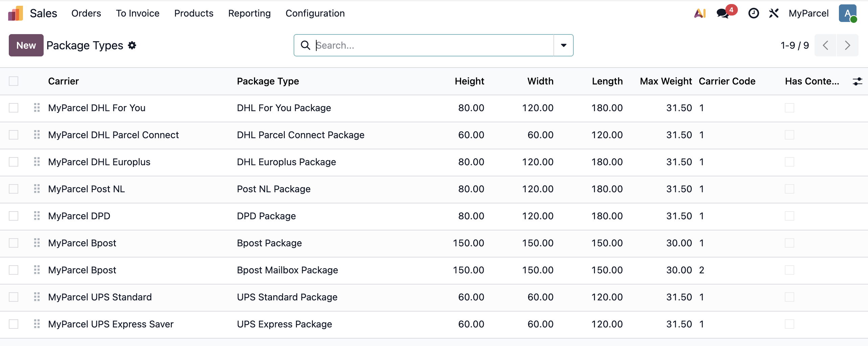Grab the drag handle for MyParcel Post NL
The image size is (868, 346).
pos(37,189)
